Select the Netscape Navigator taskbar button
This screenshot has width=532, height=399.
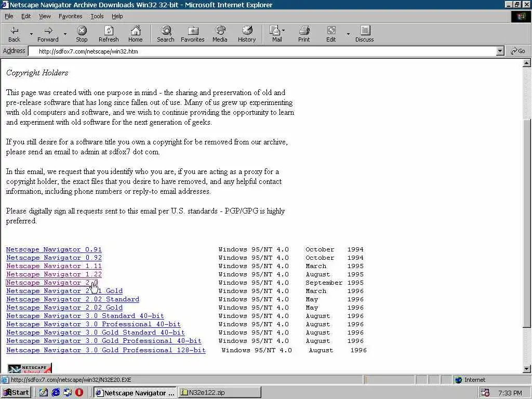tap(135, 393)
